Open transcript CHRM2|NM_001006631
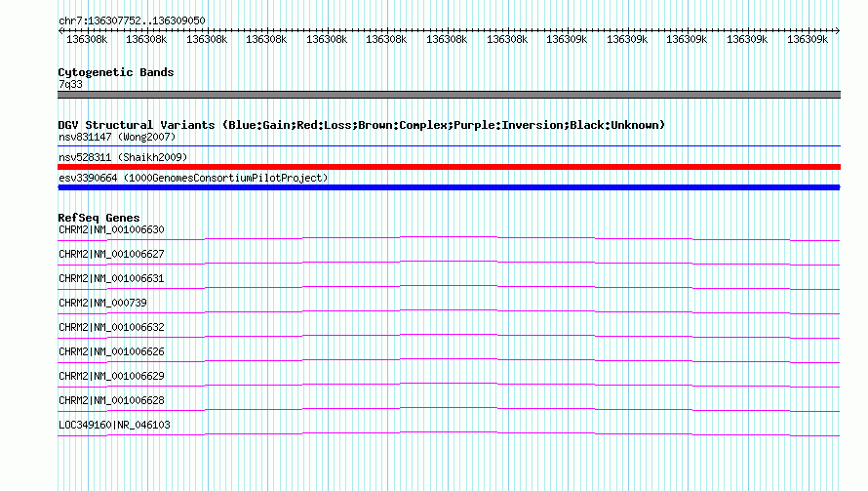The image size is (868, 491). (111, 278)
